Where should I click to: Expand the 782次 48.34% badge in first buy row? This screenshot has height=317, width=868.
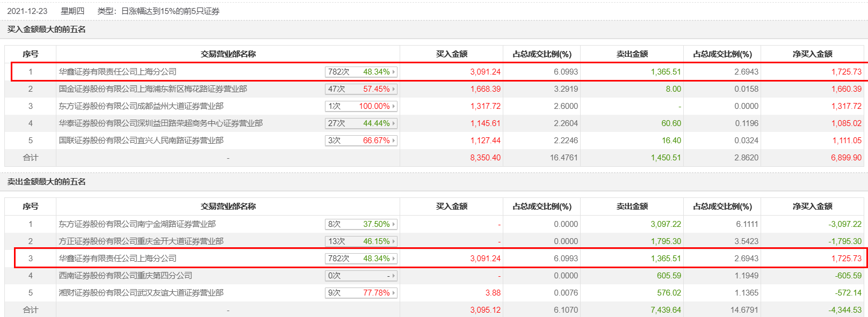(x=361, y=72)
